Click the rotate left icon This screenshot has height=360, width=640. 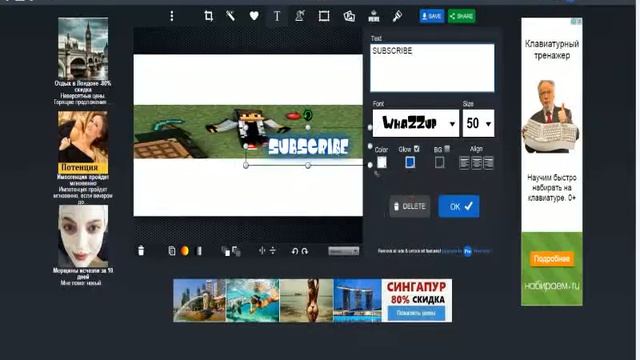295,251
